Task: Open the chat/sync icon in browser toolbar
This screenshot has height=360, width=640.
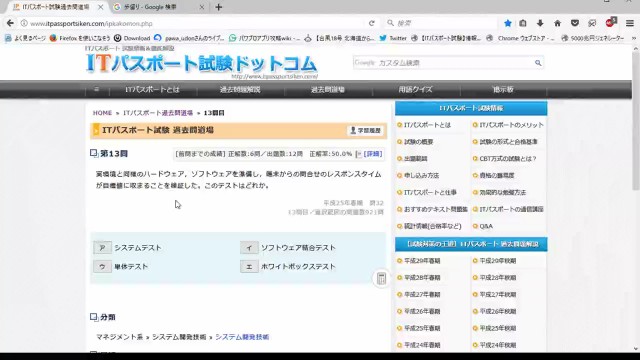Action: tap(592, 23)
